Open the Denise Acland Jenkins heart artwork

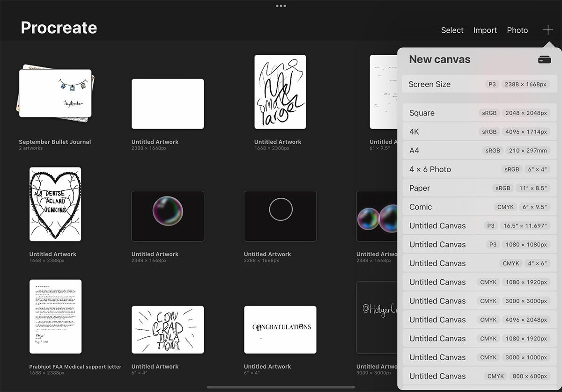[55, 204]
